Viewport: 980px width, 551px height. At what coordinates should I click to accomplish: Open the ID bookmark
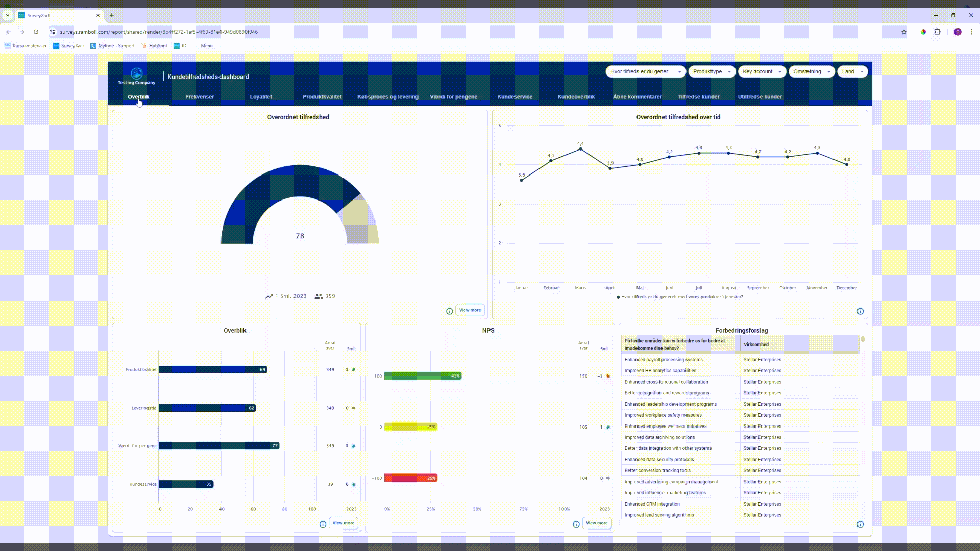tap(180, 46)
